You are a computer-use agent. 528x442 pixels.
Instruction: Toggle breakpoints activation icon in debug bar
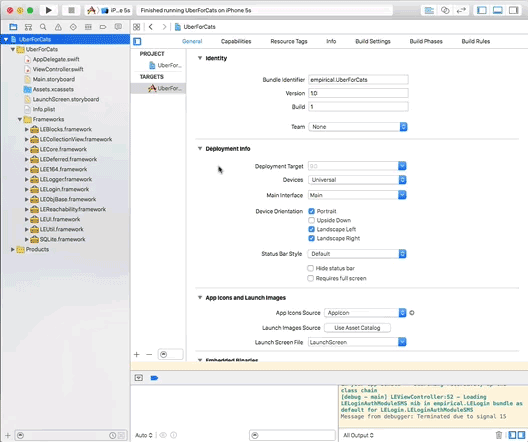[x=155, y=378]
